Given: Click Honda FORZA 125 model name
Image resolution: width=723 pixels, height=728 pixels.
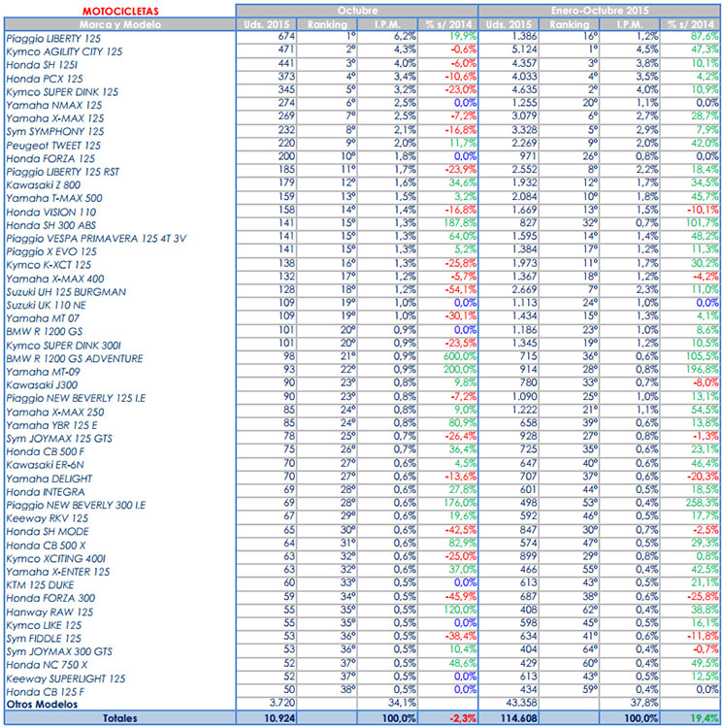Looking at the screenshot, I should click(x=50, y=159).
